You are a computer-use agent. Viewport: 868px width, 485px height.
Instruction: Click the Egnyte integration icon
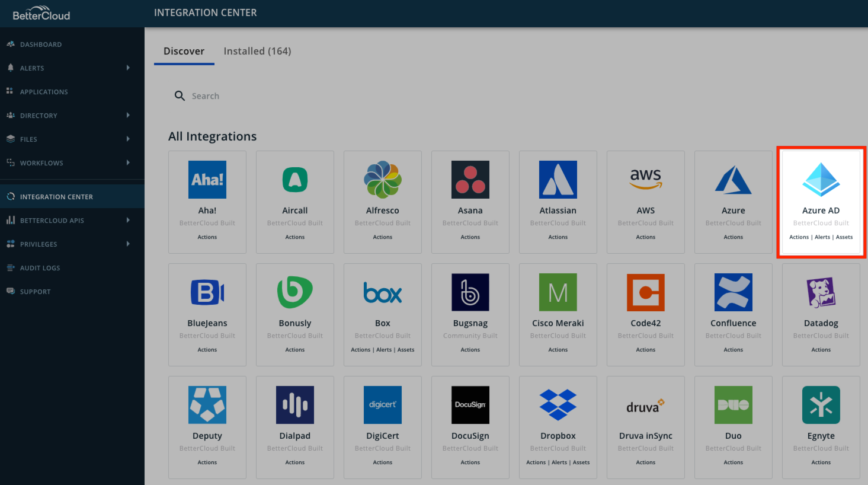[x=821, y=405]
